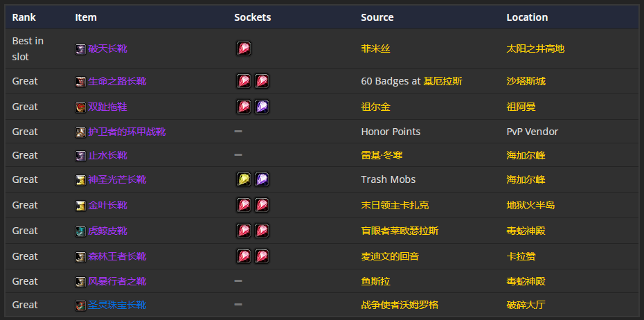Click the Sockets column header
Viewport: 644px width, 320px height.
point(253,17)
